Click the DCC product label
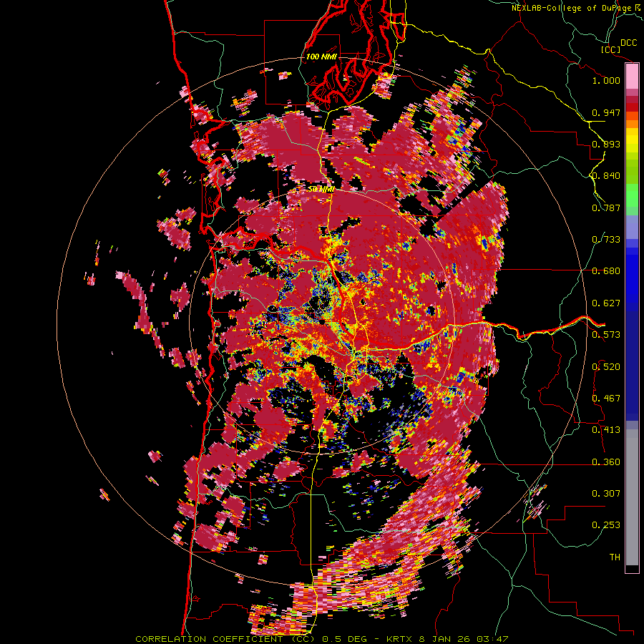 [x=628, y=43]
